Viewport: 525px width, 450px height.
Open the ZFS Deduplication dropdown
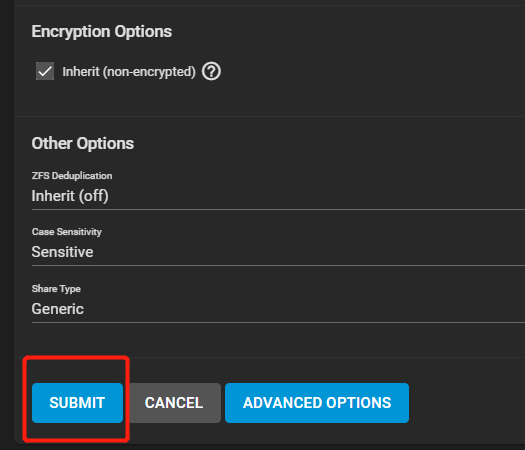pyautogui.click(x=278, y=196)
